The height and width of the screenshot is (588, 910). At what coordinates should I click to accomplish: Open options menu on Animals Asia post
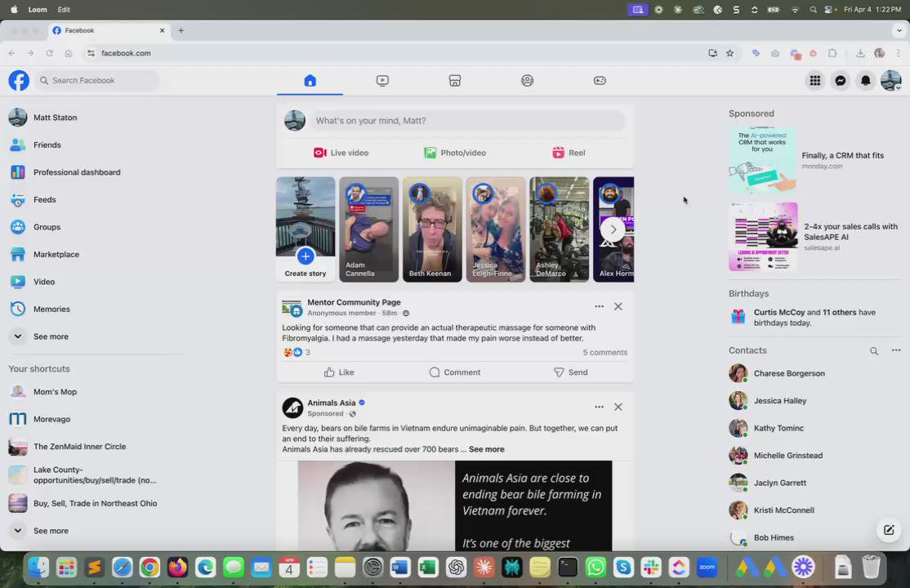(599, 407)
